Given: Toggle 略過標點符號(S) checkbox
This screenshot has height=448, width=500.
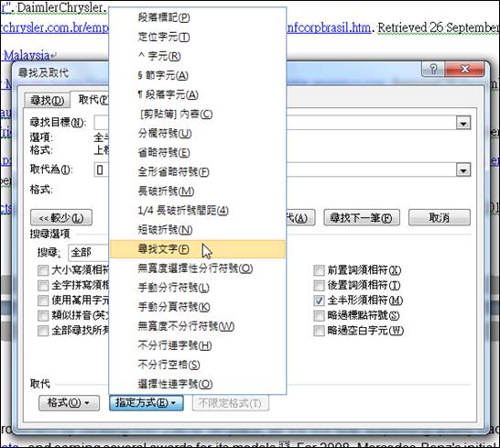Looking at the screenshot, I should tap(319, 315).
